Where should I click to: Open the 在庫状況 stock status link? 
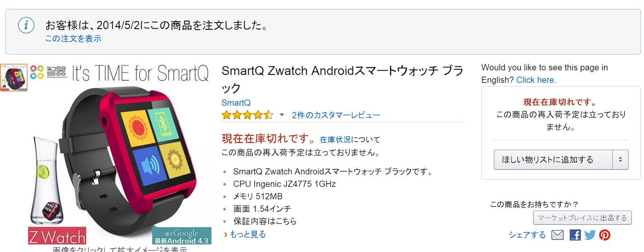coord(335,140)
